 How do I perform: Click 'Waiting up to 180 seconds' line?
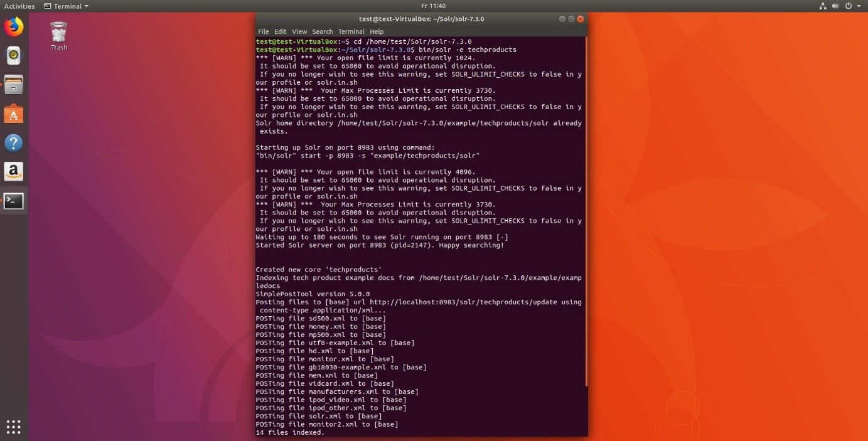[x=382, y=237]
